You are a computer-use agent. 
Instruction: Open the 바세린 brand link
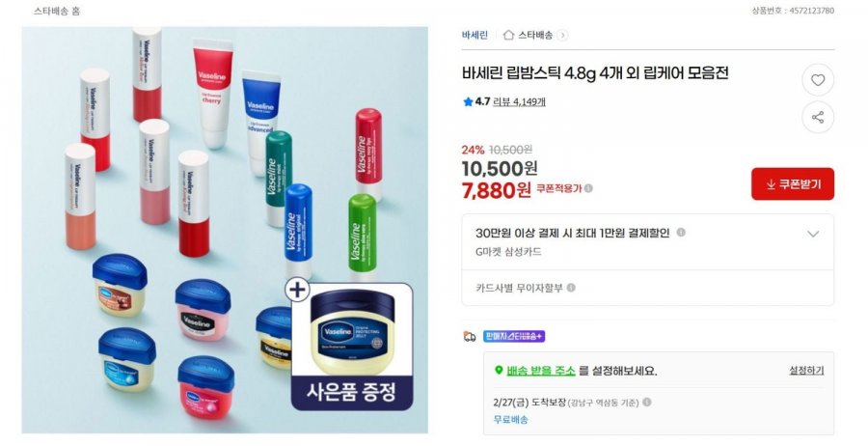coord(475,36)
